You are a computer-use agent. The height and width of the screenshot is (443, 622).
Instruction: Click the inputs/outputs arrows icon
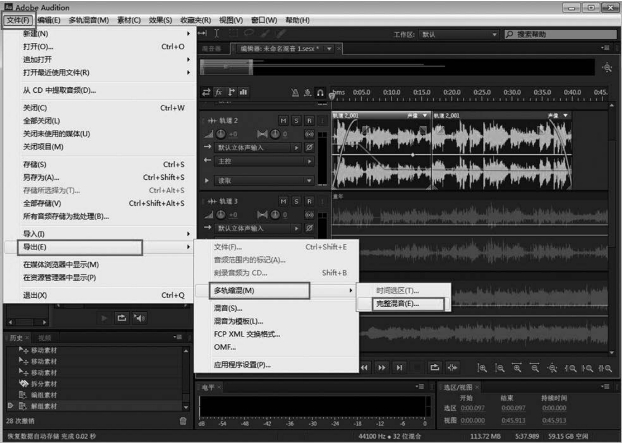pyautogui.click(x=206, y=93)
